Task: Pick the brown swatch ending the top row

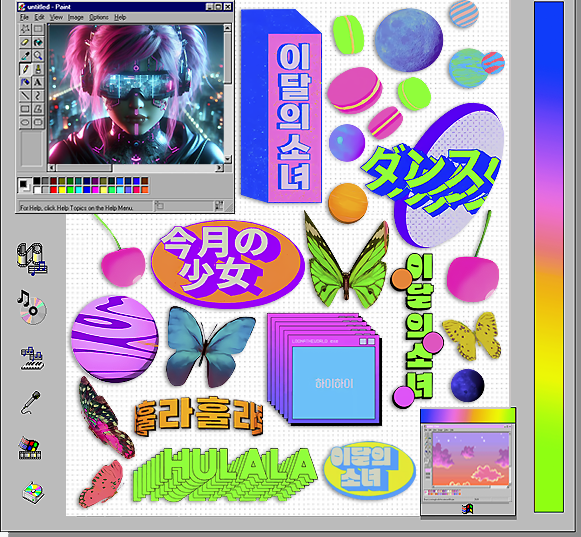Action: pos(145,180)
